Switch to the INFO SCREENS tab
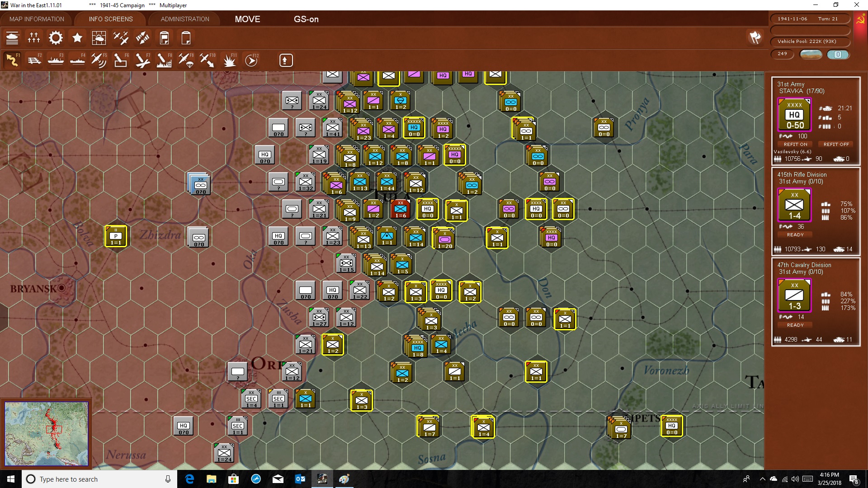 111,19
